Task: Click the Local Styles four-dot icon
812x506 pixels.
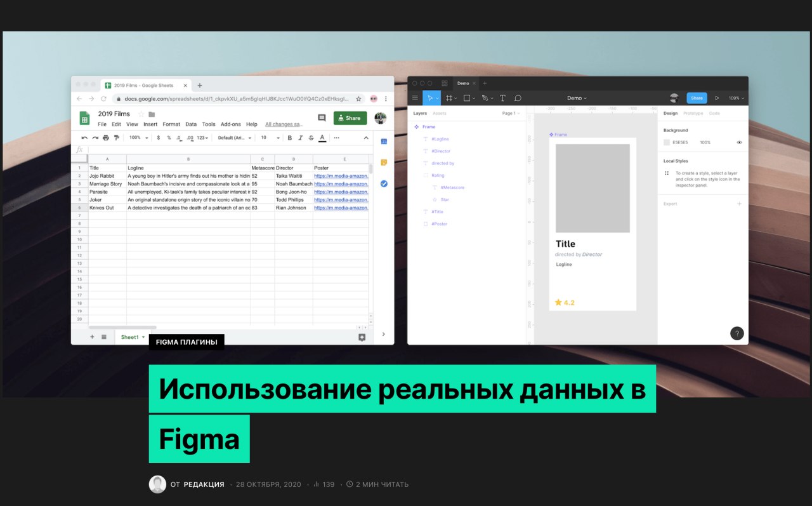Action: (667, 173)
